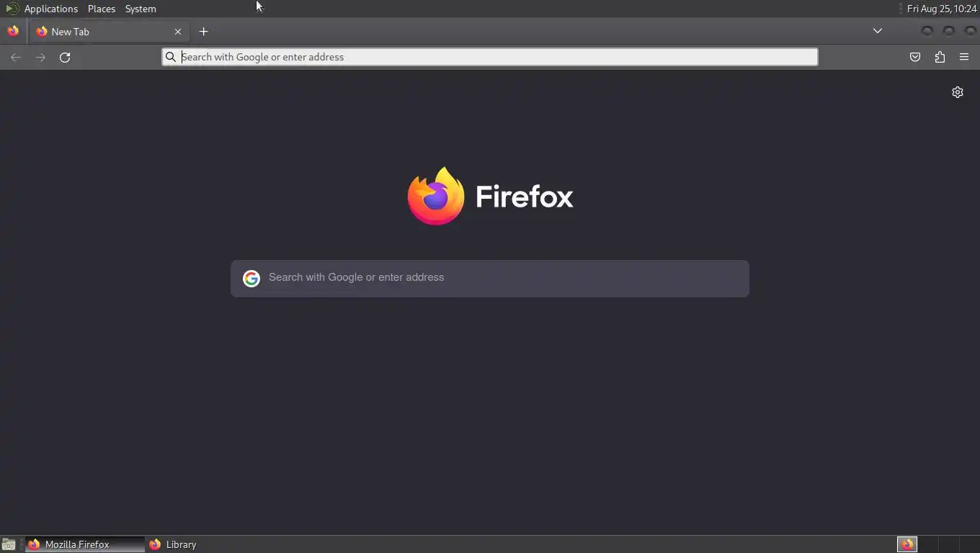The height and width of the screenshot is (553, 980).
Task: Go back using the back arrow
Action: [x=16, y=58]
